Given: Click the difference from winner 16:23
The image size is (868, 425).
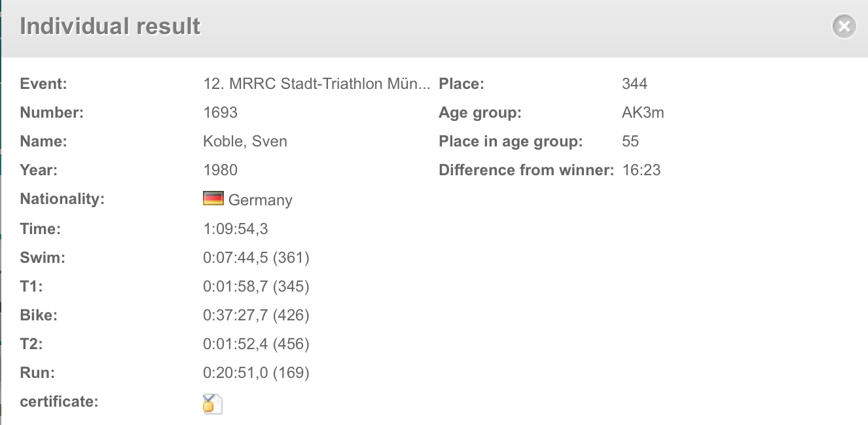Looking at the screenshot, I should (x=642, y=170).
